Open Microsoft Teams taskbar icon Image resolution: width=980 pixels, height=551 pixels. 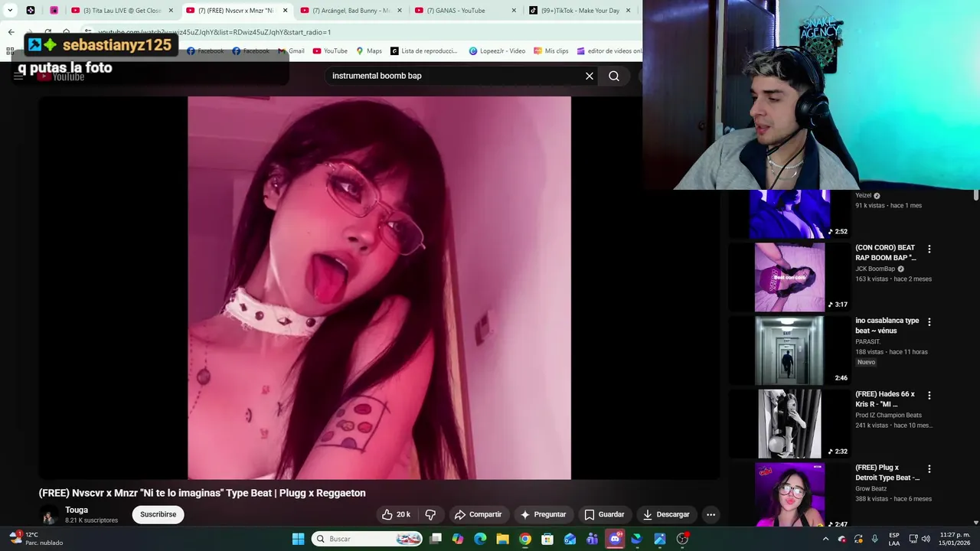592,539
